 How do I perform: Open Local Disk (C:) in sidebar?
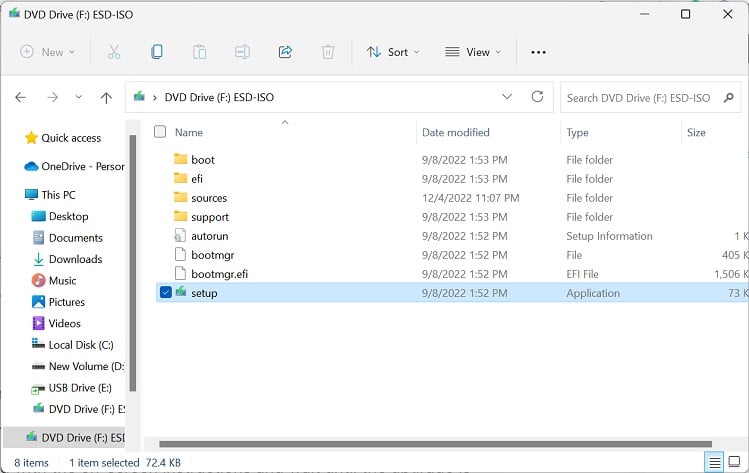(73, 345)
